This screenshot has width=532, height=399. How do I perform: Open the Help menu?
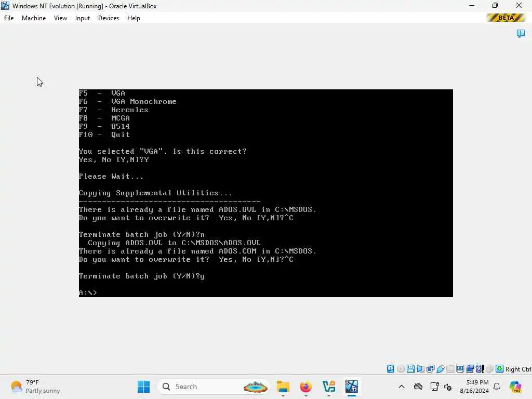click(134, 18)
